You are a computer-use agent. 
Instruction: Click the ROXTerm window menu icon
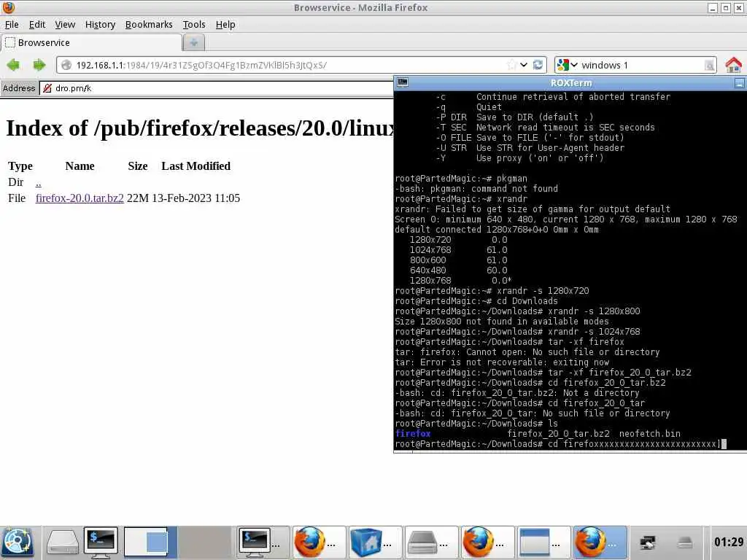[403, 82]
